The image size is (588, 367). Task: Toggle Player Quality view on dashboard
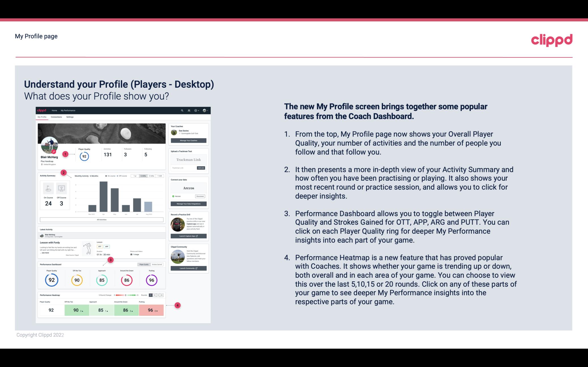144,264
